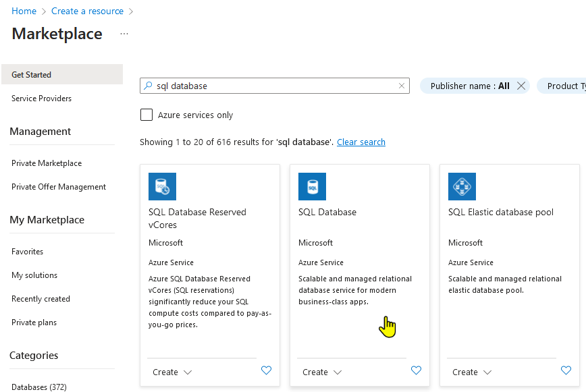Favorite SQL Database using the heart icon
Viewport: 586px width, 392px height.
[416, 370]
